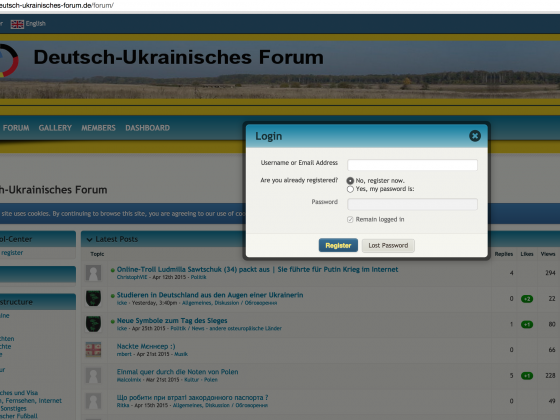The width and height of the screenshot is (560, 420).
Task: Open Online-Troll Ludmilla Sawtschuk topic
Action: [258, 269]
